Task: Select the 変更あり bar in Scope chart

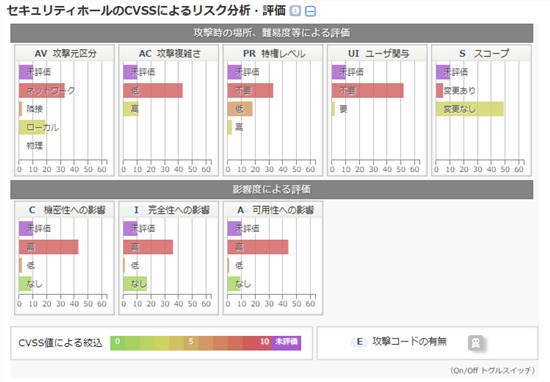Action: pyautogui.click(x=440, y=91)
